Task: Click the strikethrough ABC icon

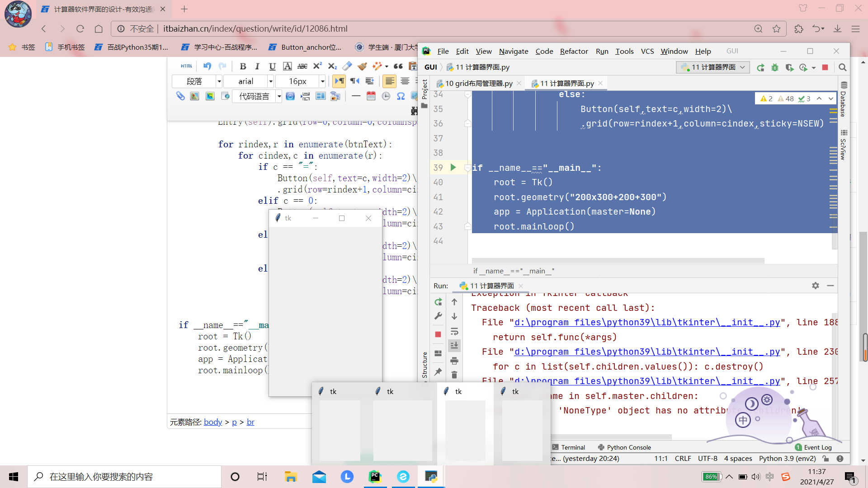Action: click(x=302, y=66)
